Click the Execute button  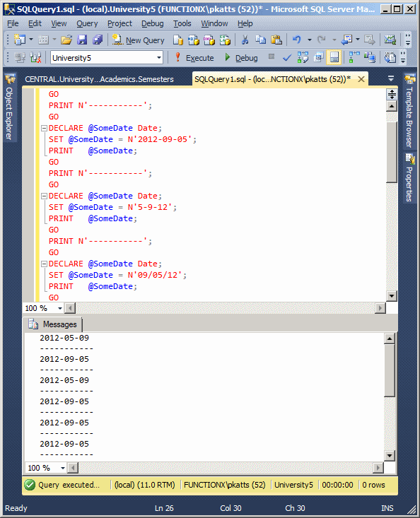tap(194, 58)
